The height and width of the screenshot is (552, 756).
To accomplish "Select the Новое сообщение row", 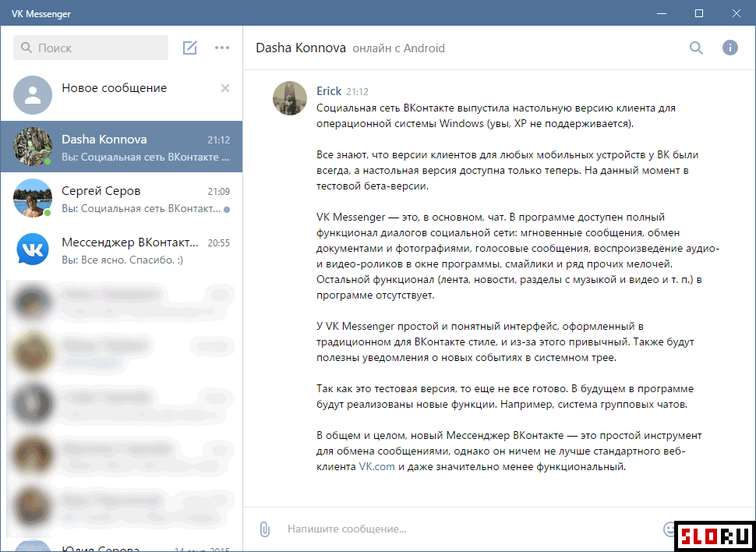I will pyautogui.click(x=122, y=95).
